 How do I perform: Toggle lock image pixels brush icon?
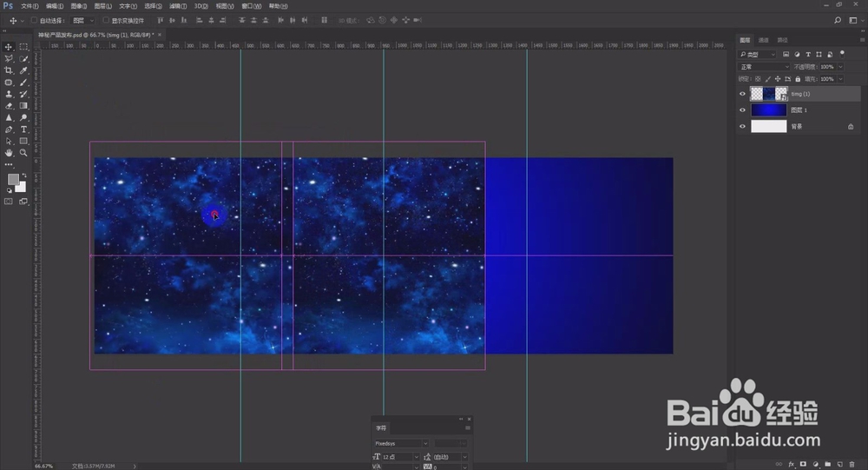coord(768,79)
